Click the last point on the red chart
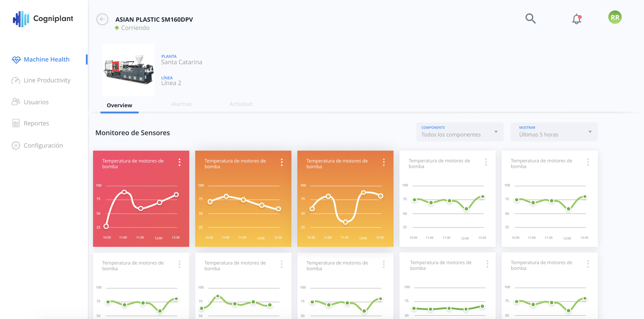Screen dimensions: 644x319 coord(176,195)
